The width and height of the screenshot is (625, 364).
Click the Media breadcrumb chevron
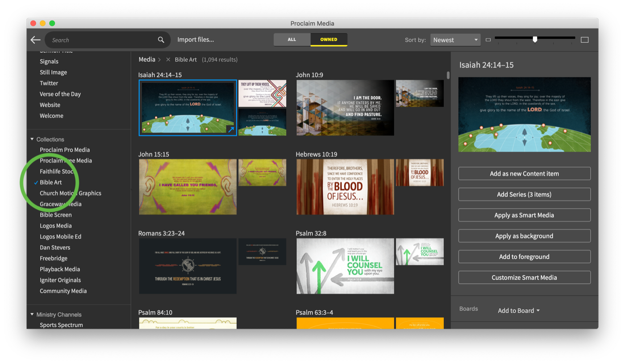159,59
